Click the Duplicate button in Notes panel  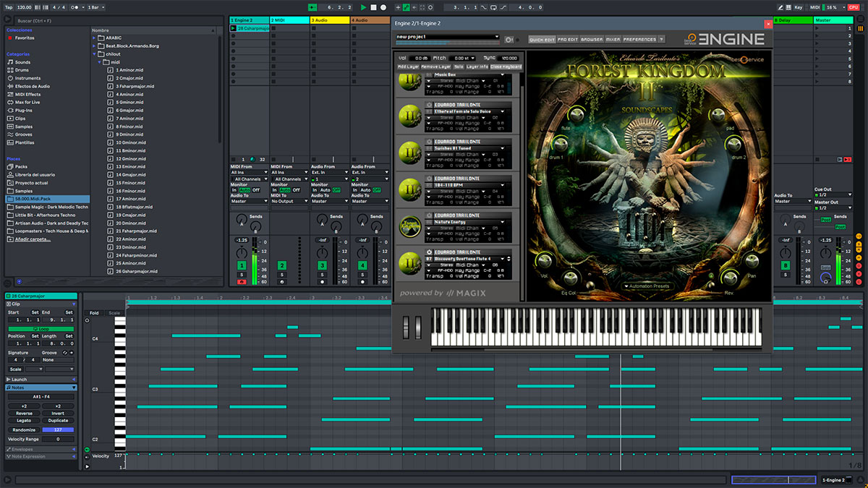tap(58, 420)
